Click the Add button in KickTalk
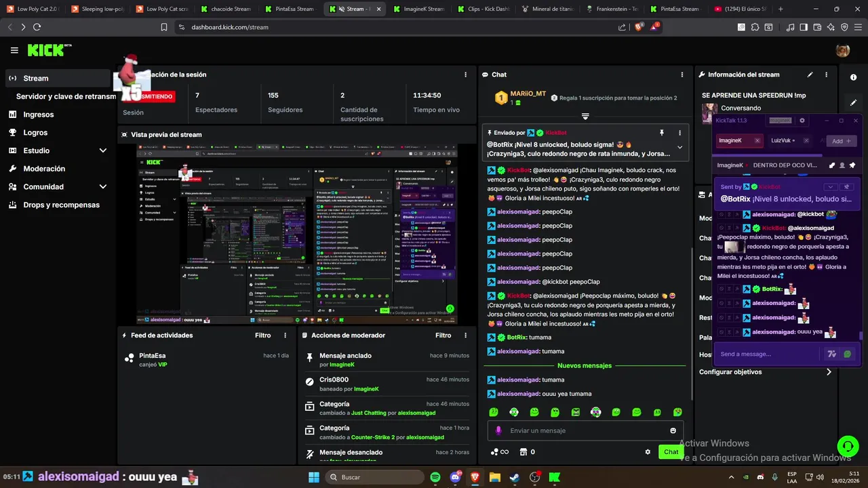868x488 pixels. pos(841,141)
